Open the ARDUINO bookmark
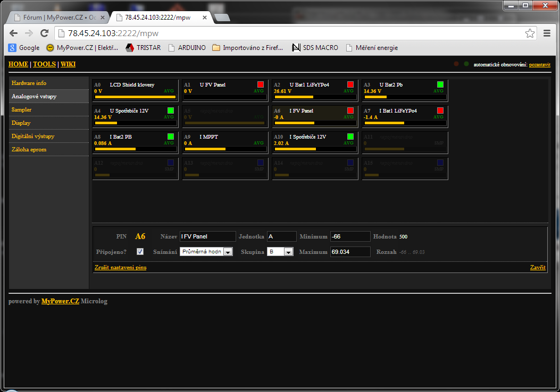Image resolution: width=560 pixels, height=392 pixels. click(x=187, y=47)
